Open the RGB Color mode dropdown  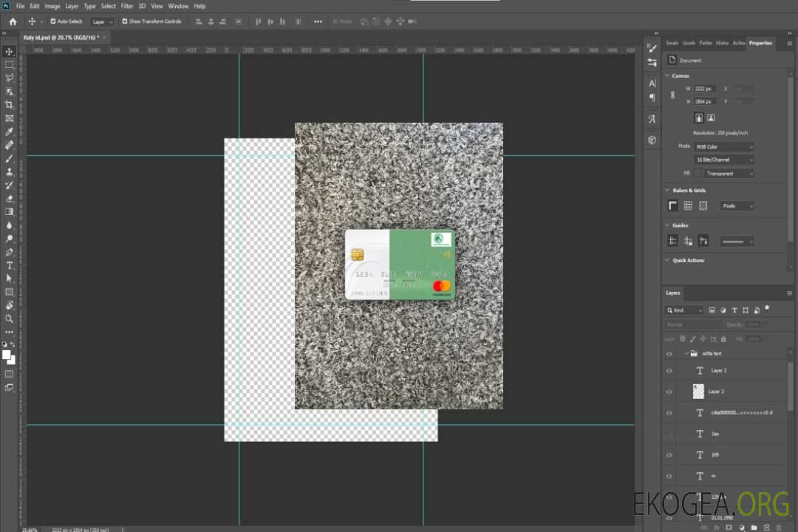[x=724, y=147]
